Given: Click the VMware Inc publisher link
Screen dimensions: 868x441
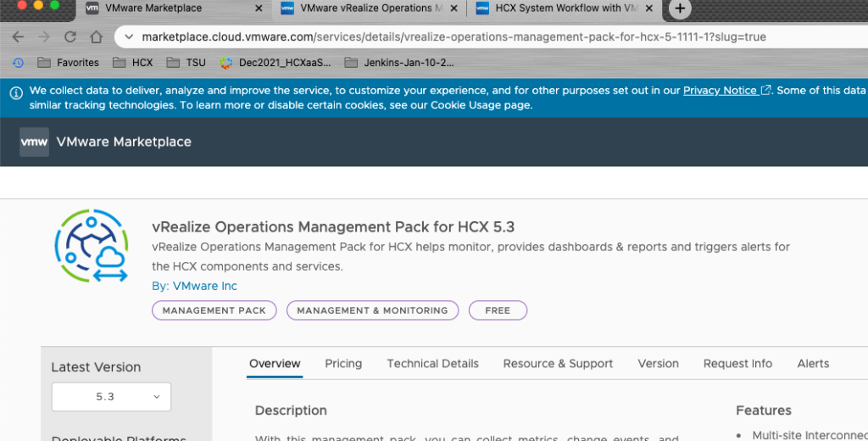Looking at the screenshot, I should tap(205, 287).
